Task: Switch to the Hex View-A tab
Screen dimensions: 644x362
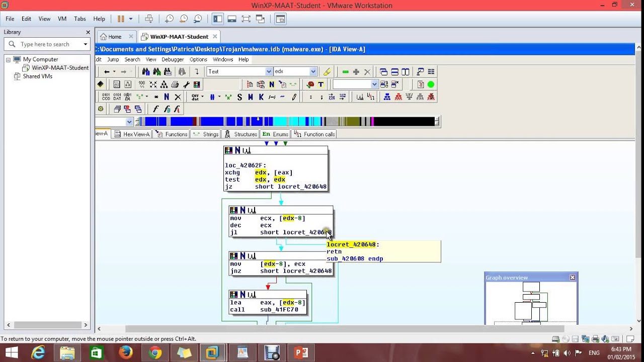Action: click(131, 134)
